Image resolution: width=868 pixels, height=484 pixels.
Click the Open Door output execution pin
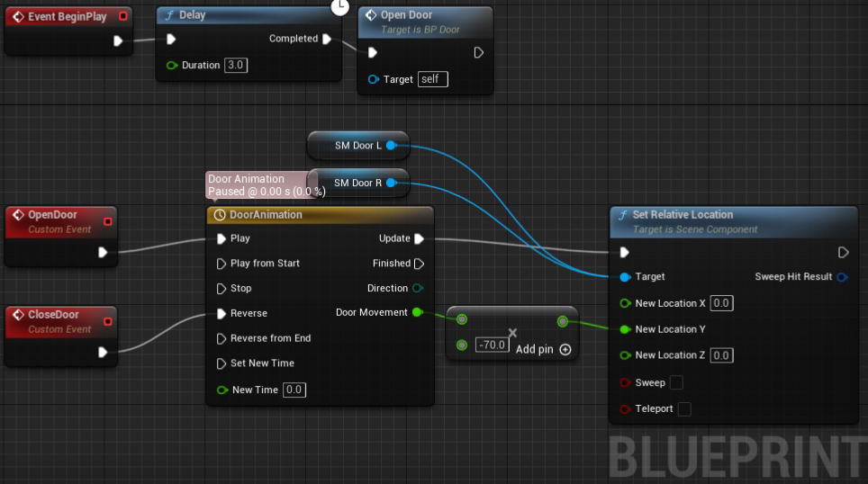coord(479,52)
